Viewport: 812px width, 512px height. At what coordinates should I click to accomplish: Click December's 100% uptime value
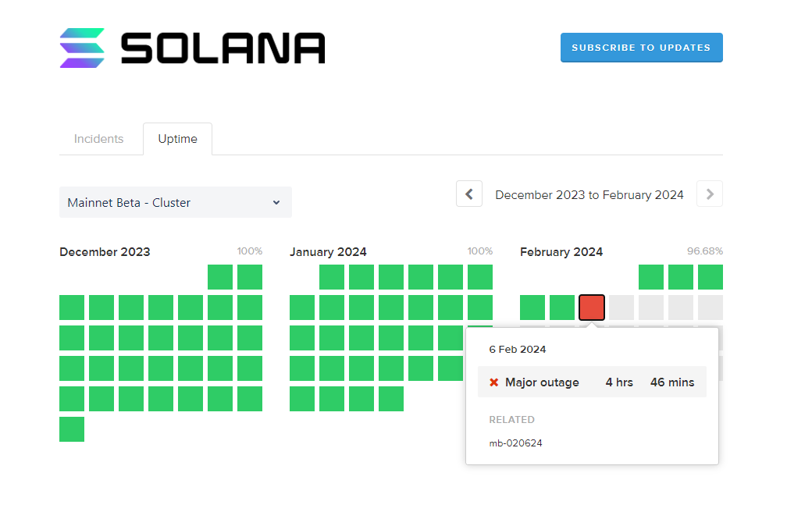[250, 251]
